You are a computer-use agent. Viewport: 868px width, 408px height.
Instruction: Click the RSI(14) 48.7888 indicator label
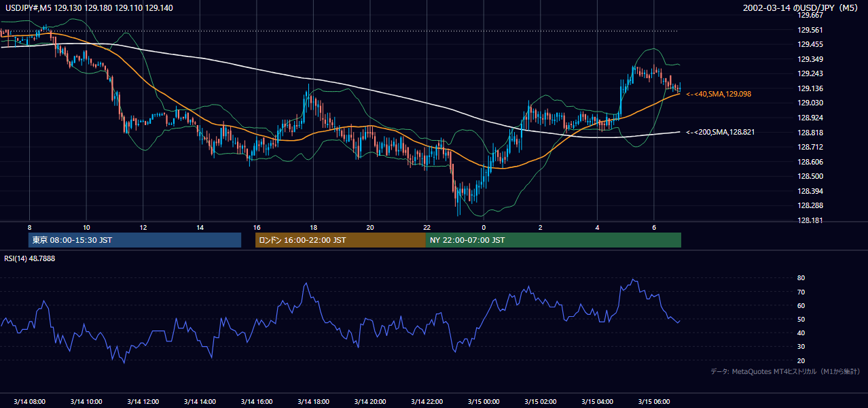[29, 258]
